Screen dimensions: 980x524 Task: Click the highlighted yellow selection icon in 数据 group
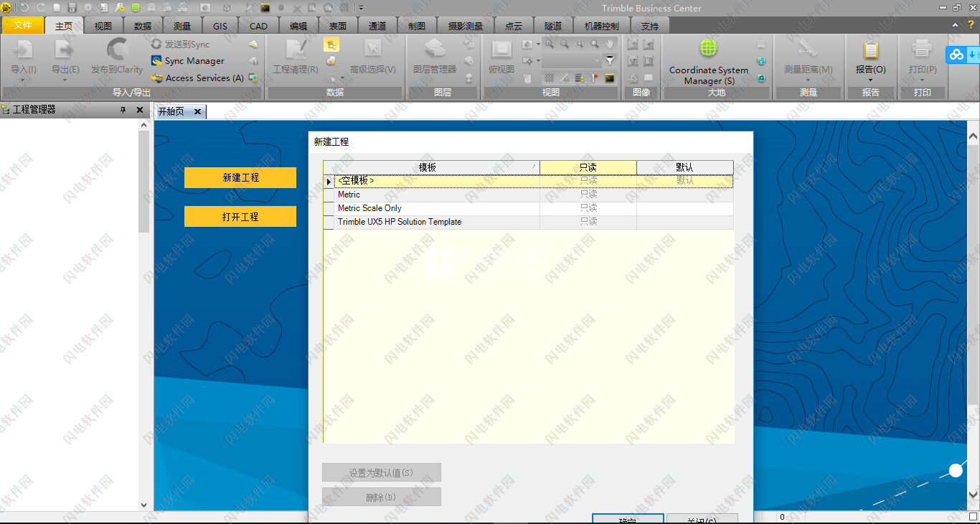point(331,45)
